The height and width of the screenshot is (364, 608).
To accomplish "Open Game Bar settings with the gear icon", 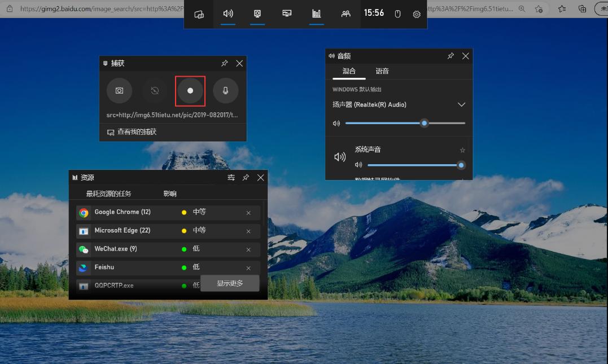I will tap(417, 14).
